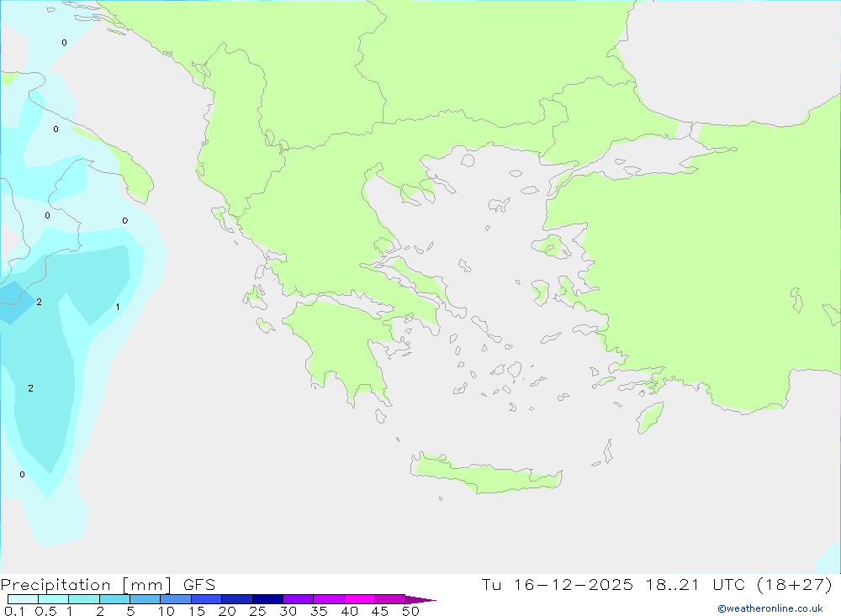Click the "1" precipitation value on the map
This screenshot has height=616, width=841.
[x=118, y=308]
